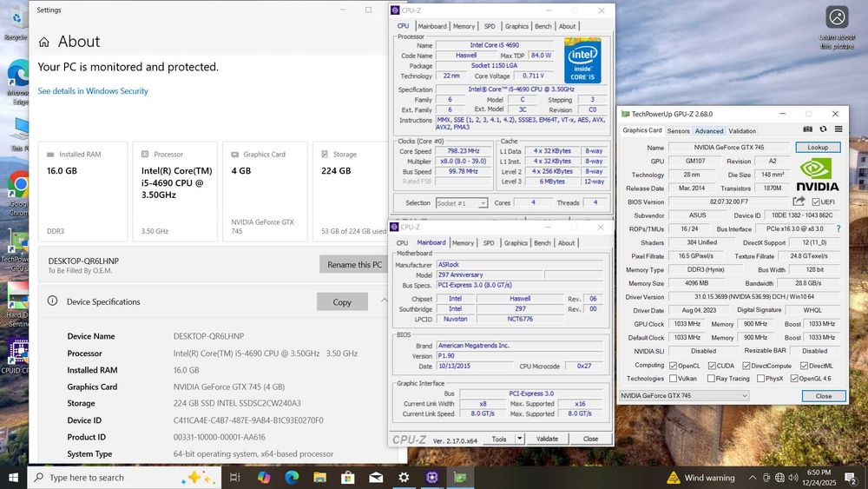Toggle the PhysX checkbox

pyautogui.click(x=760, y=379)
